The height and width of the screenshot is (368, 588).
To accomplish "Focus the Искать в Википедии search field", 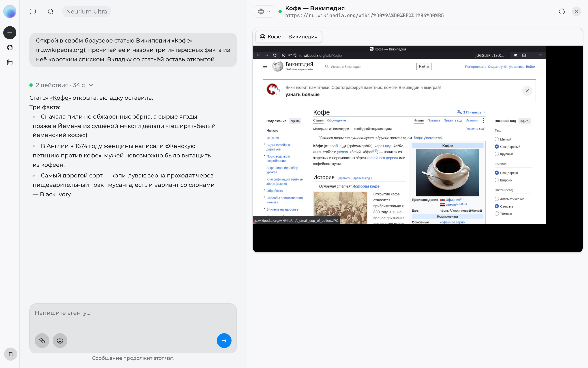I will [370, 66].
